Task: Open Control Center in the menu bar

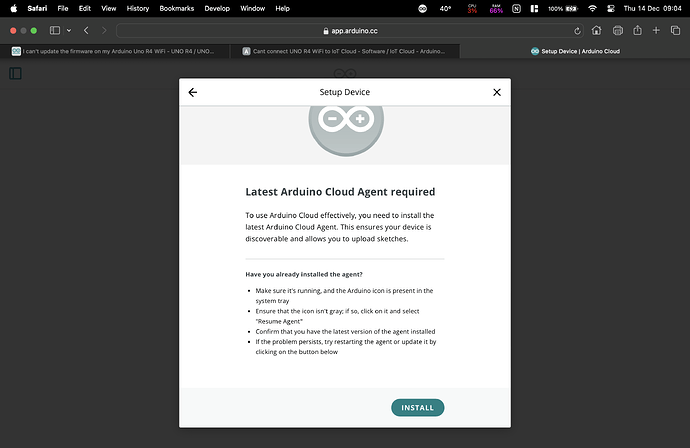Action: (611, 8)
